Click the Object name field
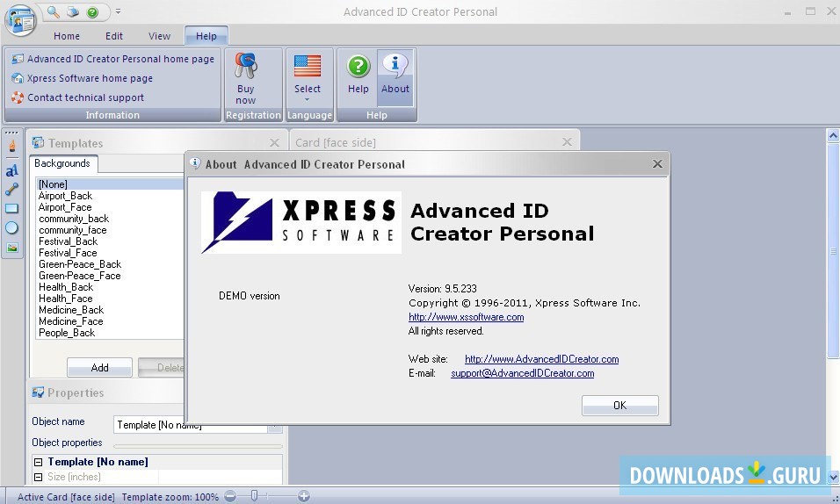The height and width of the screenshot is (504, 840). tap(198, 425)
